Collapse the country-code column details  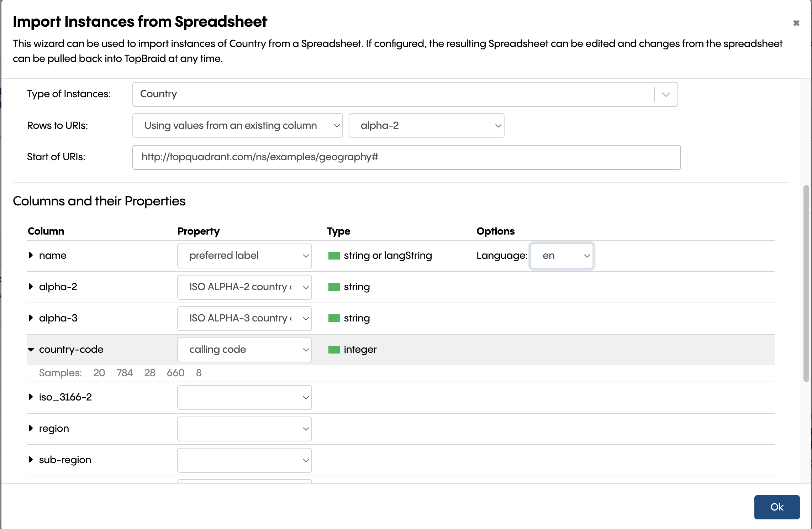[31, 350]
